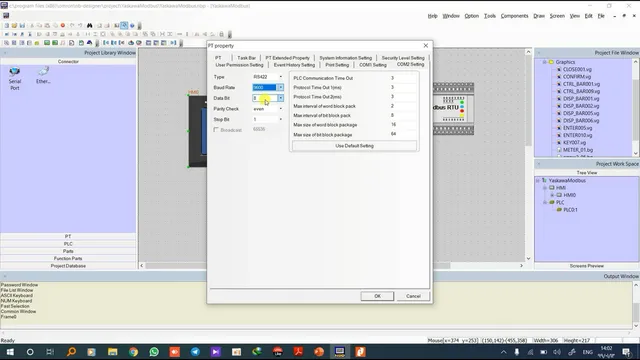
Task: Open Google Chrome from the taskbar
Action: (x=133, y=352)
